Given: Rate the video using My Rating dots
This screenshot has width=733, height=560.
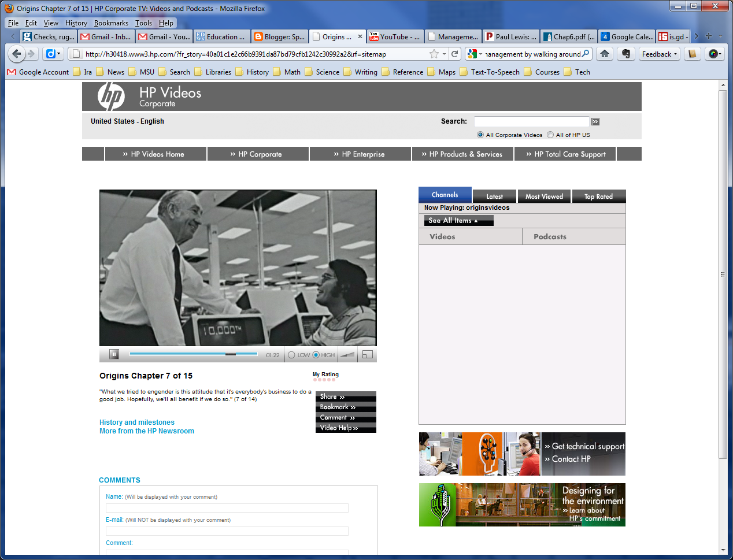Looking at the screenshot, I should 324,380.
